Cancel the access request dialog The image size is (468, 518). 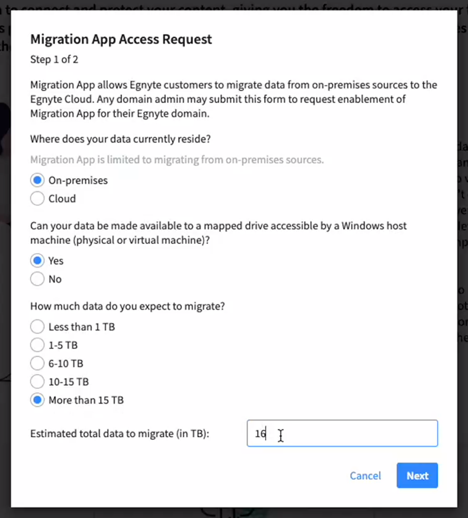tap(365, 476)
